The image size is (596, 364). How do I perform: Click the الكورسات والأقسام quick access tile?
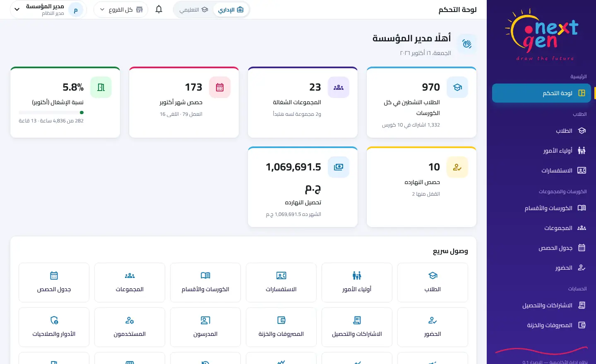(x=205, y=283)
